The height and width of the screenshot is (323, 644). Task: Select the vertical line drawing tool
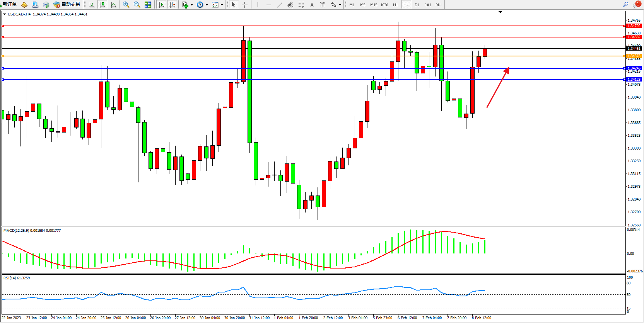(x=258, y=5)
